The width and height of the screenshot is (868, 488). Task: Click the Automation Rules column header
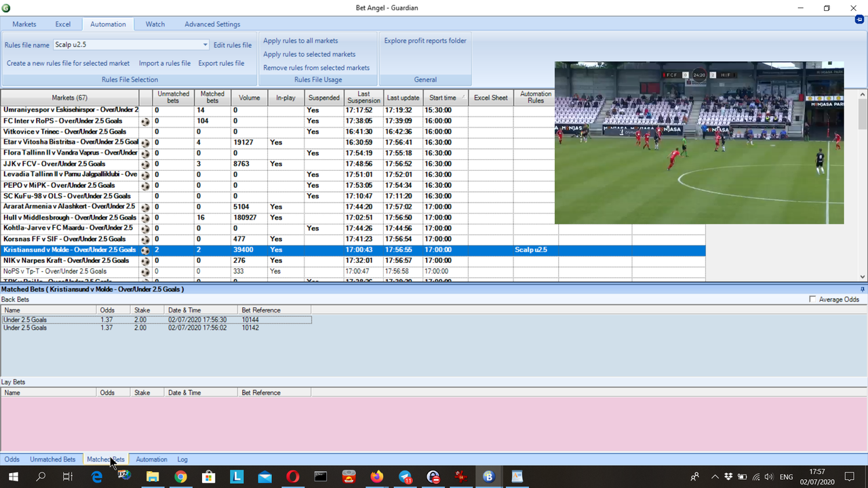pos(536,98)
